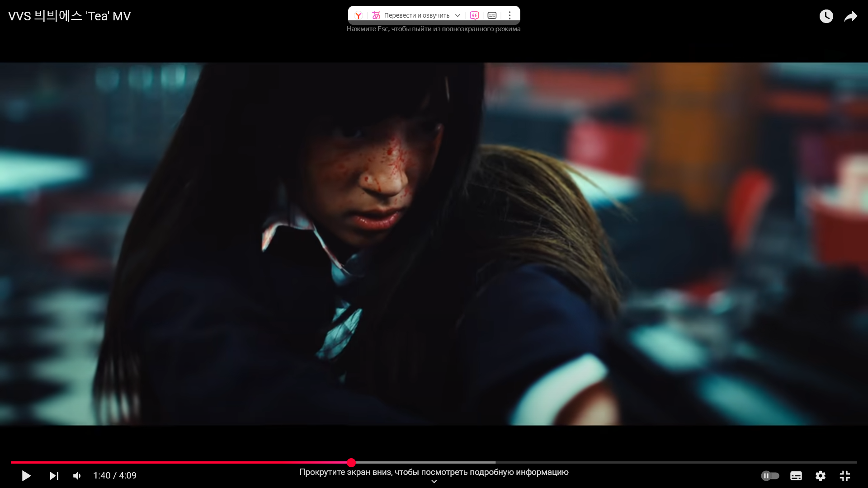The width and height of the screenshot is (868, 488).
Task: Click the red progress bar scrubber
Action: (x=351, y=462)
